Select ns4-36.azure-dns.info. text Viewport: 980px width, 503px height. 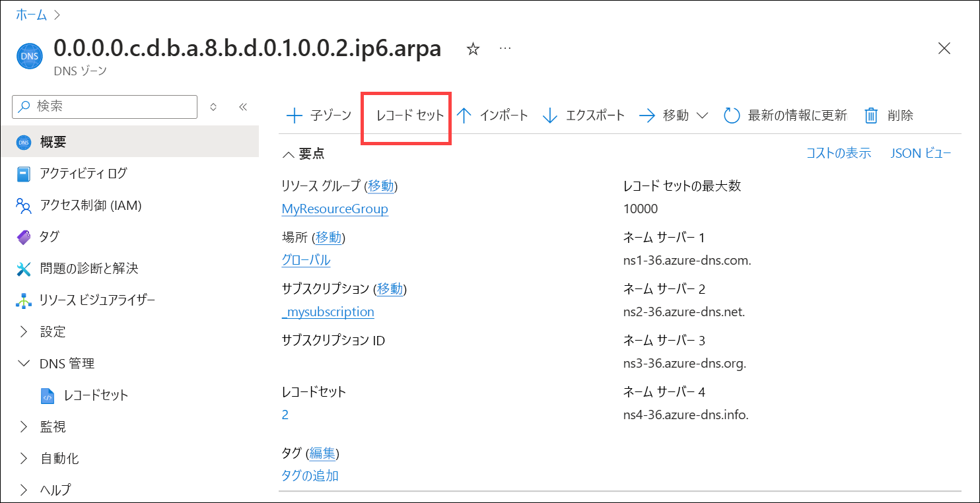(686, 415)
